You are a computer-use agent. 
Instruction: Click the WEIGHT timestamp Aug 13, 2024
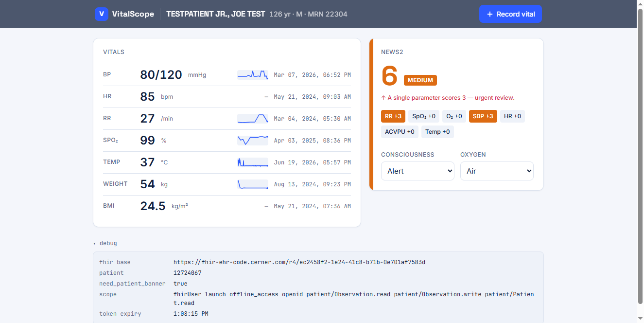point(313,184)
